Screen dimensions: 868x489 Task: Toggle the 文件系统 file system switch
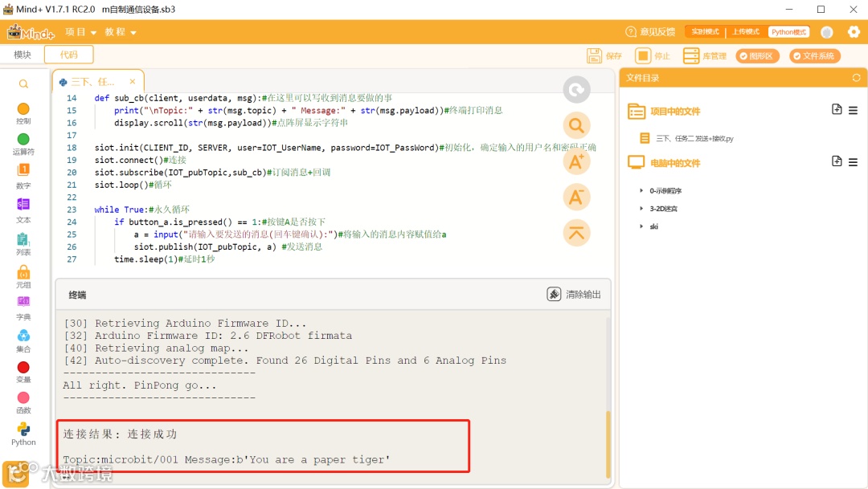[x=814, y=56]
